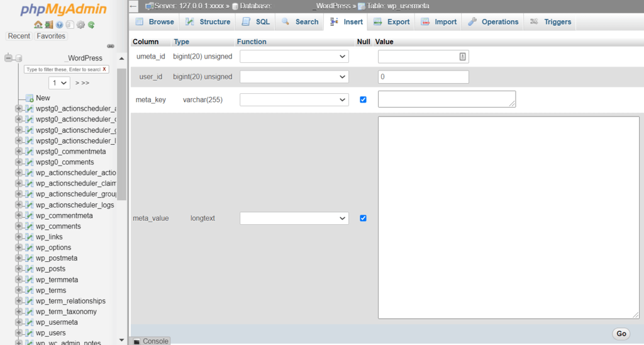Click the link chain icon in sidebar
This screenshot has width=644, height=345.
click(111, 46)
